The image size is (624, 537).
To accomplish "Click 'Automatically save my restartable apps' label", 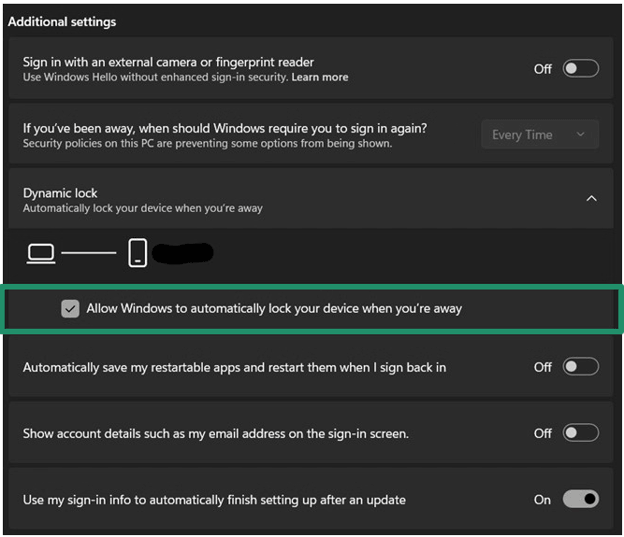I will coord(234,367).
